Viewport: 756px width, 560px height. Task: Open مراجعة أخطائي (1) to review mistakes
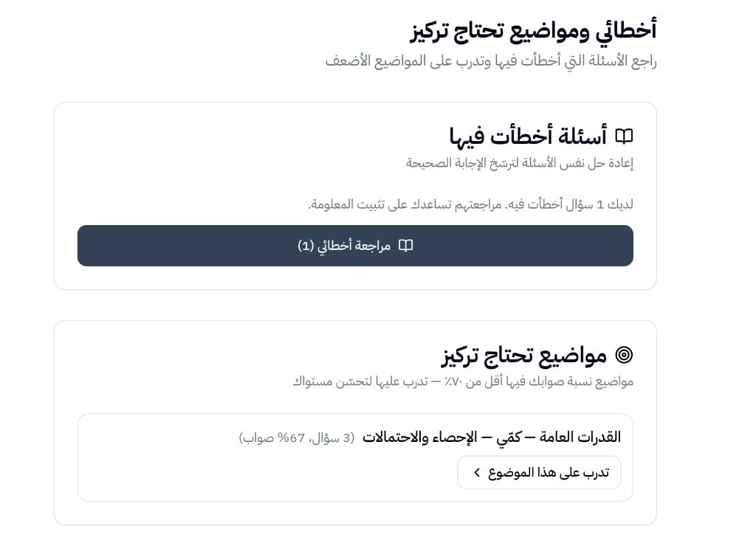click(355, 246)
